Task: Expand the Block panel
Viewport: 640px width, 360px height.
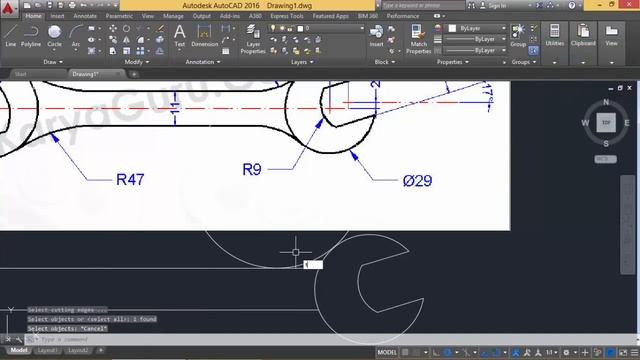Action: point(384,62)
